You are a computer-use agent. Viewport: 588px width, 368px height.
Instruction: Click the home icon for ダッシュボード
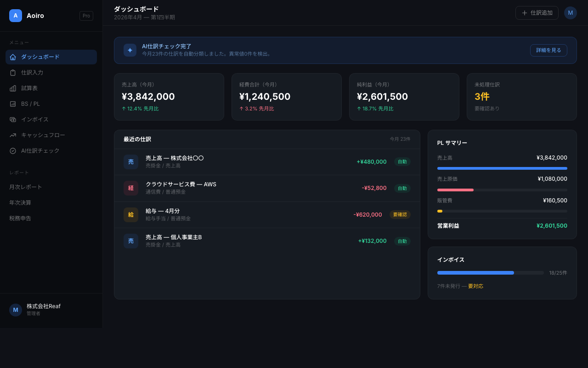[13, 57]
